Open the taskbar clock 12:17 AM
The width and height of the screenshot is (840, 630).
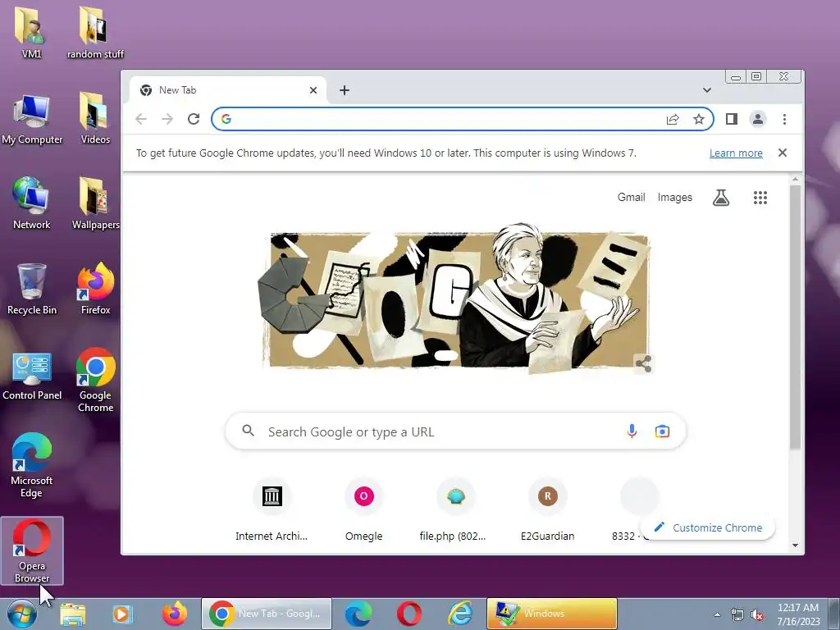[798, 614]
